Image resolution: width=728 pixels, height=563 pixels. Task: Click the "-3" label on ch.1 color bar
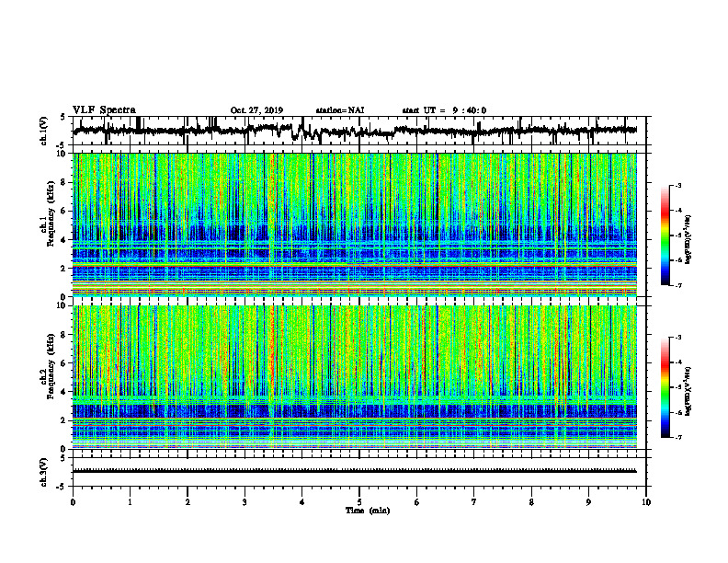pos(677,185)
